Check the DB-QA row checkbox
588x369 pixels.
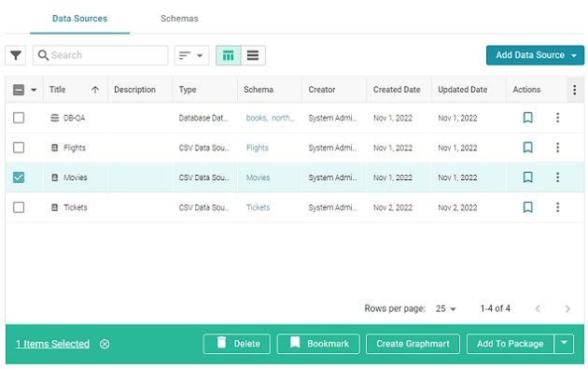point(19,118)
